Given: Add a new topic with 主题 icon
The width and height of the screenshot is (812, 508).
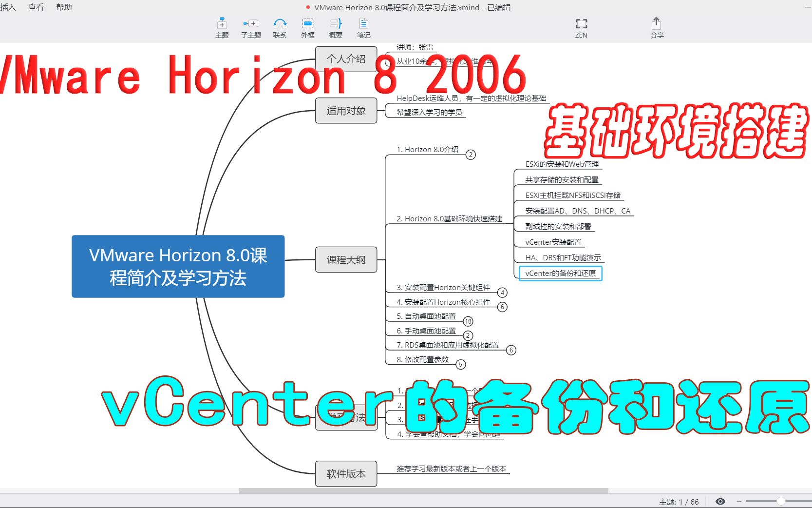Looking at the screenshot, I should (x=222, y=28).
